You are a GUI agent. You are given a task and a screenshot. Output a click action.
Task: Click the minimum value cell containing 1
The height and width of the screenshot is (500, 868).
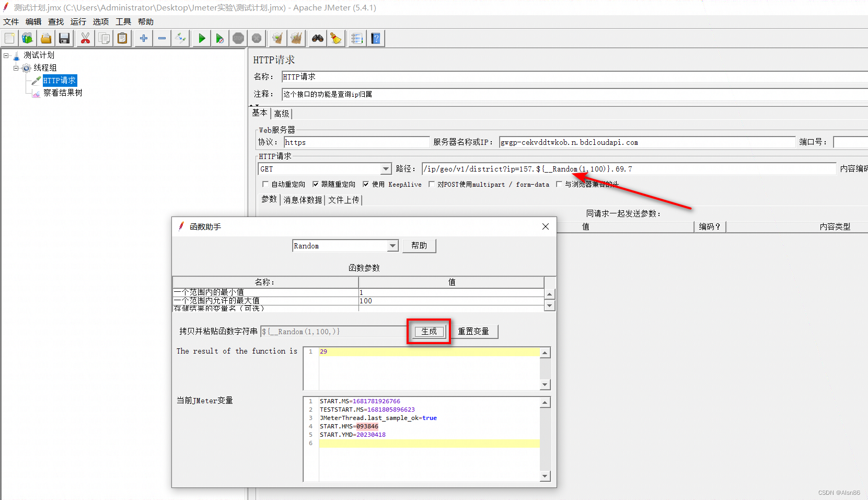pyautogui.click(x=451, y=292)
